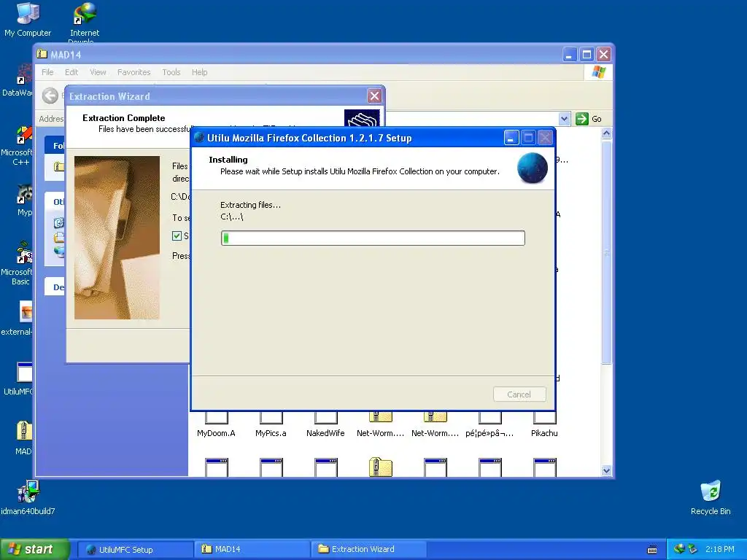Click the Go arrow in MAD14 address bar
747x560 pixels.
(x=582, y=119)
